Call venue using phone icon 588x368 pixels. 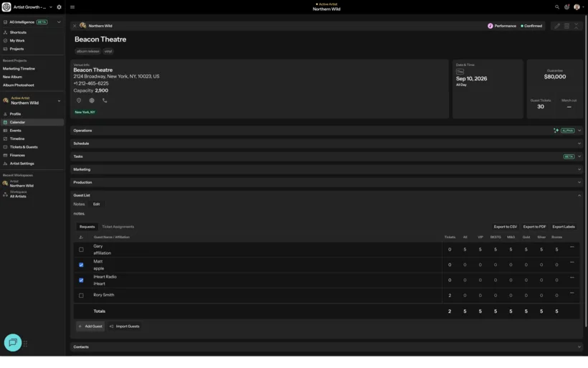pyautogui.click(x=105, y=100)
